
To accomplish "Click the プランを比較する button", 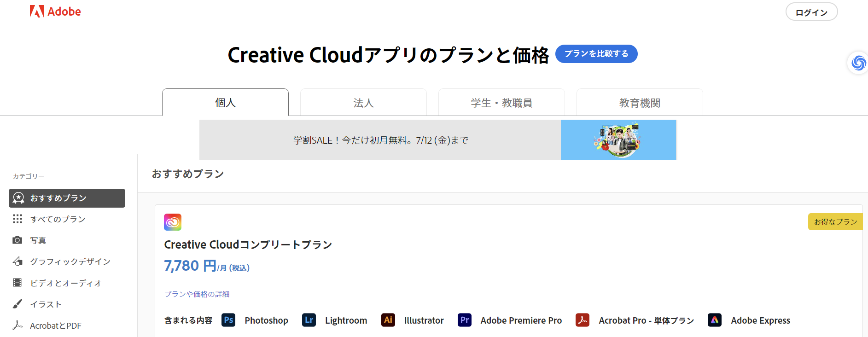I will coord(596,54).
